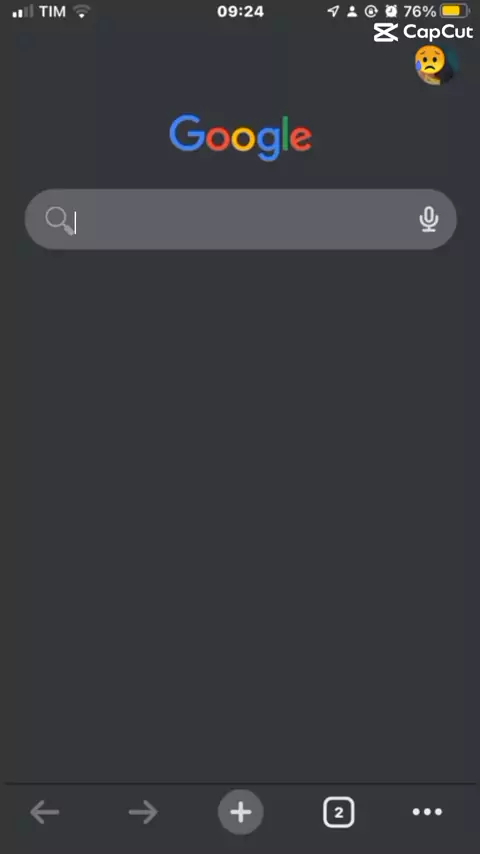The image size is (480, 854).
Task: Tap the voice search microphone icon
Action: pyautogui.click(x=429, y=219)
